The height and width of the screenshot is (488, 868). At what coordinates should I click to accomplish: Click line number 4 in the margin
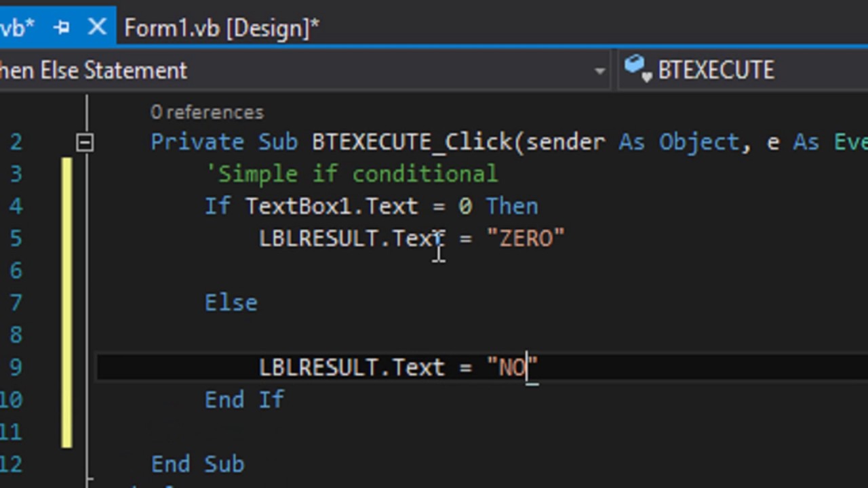(x=16, y=206)
